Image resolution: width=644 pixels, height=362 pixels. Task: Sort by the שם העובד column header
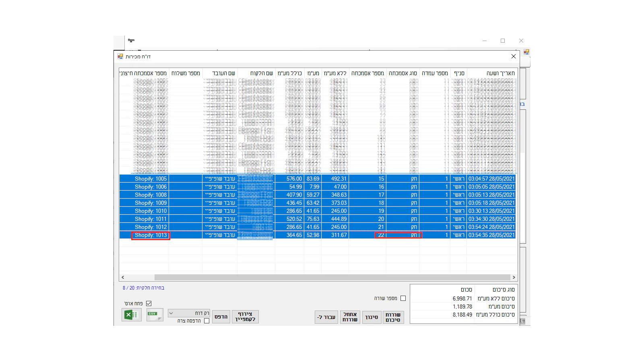coord(220,73)
